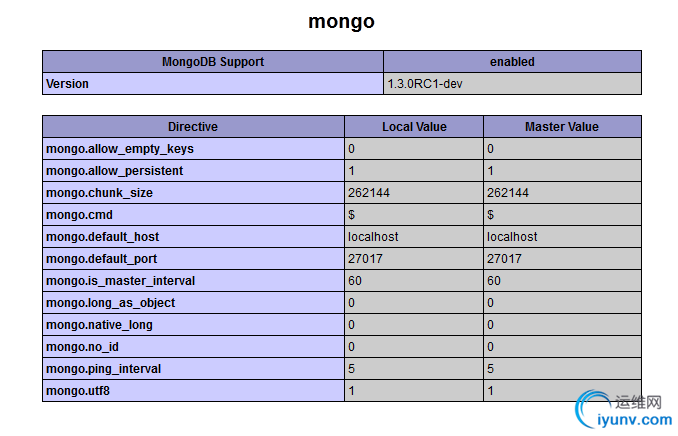
Task: Click the iyunv.com watermark logo
Action: tap(624, 410)
